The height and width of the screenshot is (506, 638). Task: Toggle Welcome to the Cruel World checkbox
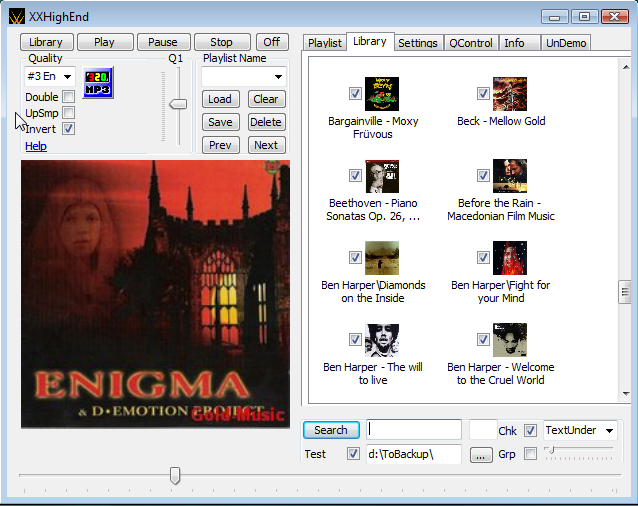483,339
